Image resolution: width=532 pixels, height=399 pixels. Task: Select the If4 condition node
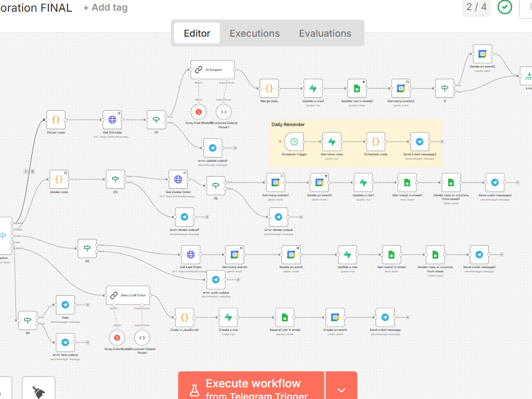[28, 320]
